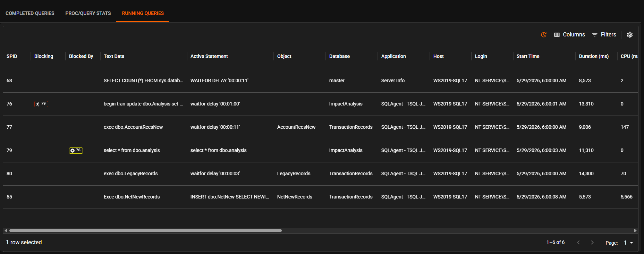Sort by SPID column header
Image resolution: width=644 pixels, height=254 pixels.
click(x=12, y=56)
